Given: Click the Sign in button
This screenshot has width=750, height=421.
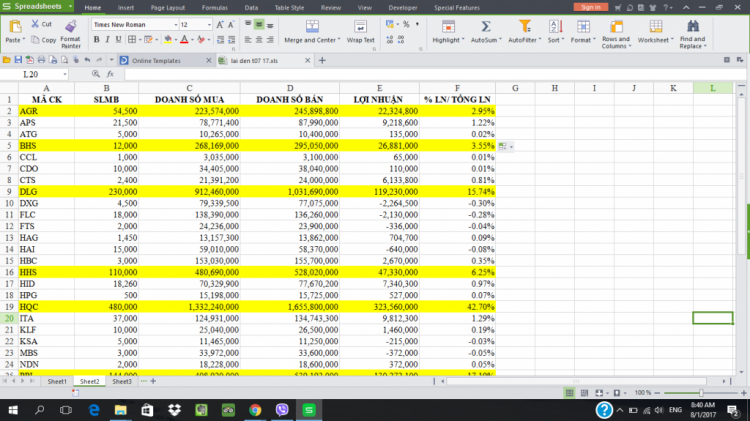Looking at the screenshot, I should (591, 7).
